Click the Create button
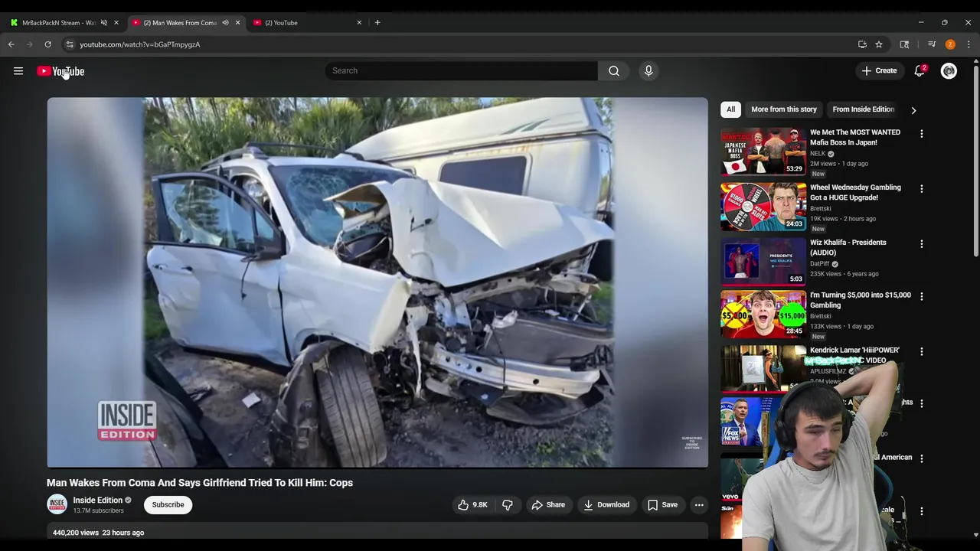Viewport: 980px width, 551px height. tap(878, 71)
